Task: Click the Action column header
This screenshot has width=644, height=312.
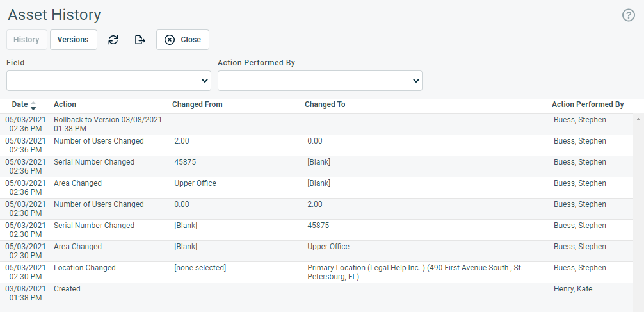Action: pos(65,104)
